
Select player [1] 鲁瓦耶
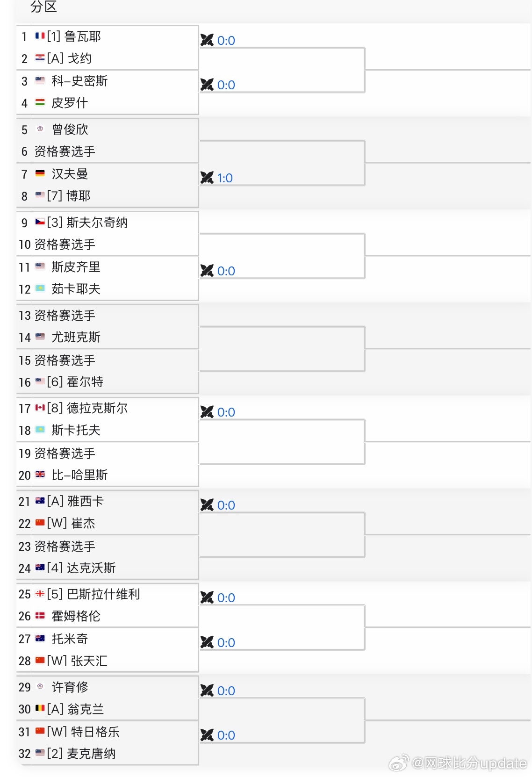coord(74,36)
